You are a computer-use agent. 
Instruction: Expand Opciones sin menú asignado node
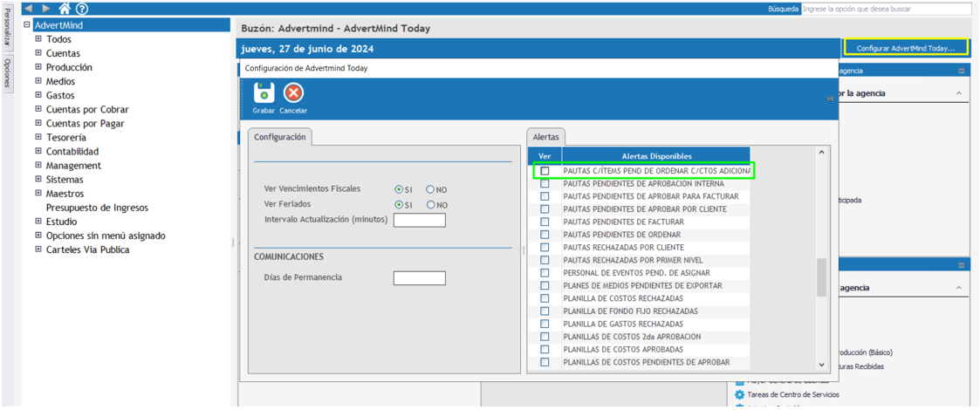click(x=38, y=236)
